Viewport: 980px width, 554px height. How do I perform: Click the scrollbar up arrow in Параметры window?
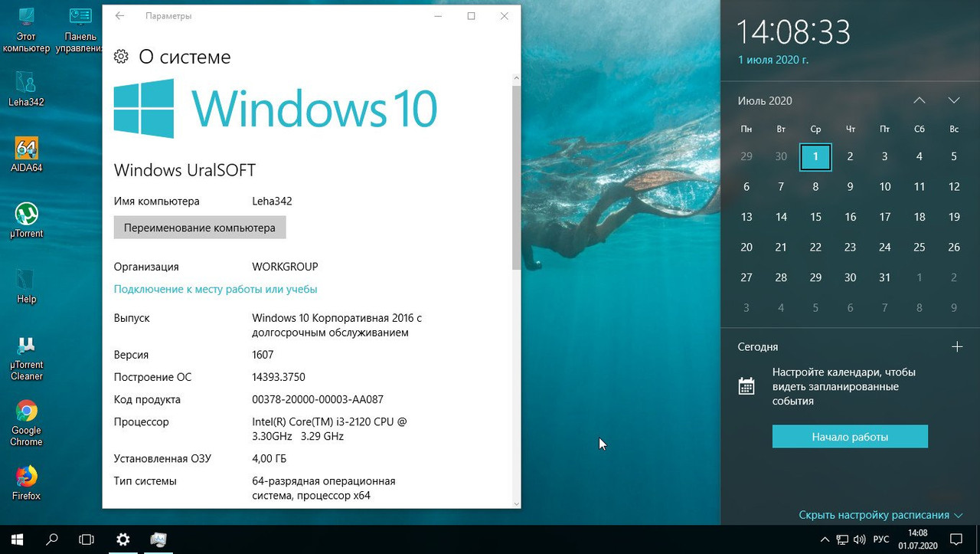[516, 78]
